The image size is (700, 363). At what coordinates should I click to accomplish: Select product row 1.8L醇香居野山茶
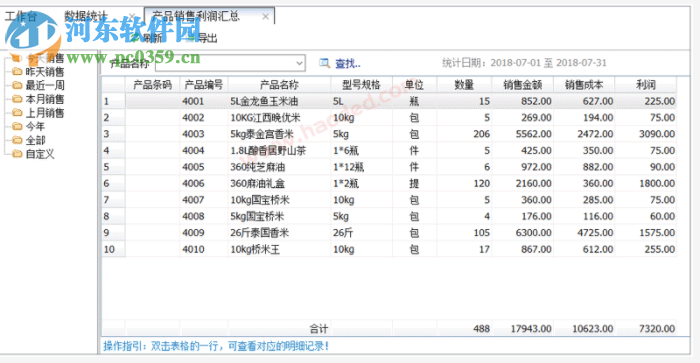click(x=389, y=150)
